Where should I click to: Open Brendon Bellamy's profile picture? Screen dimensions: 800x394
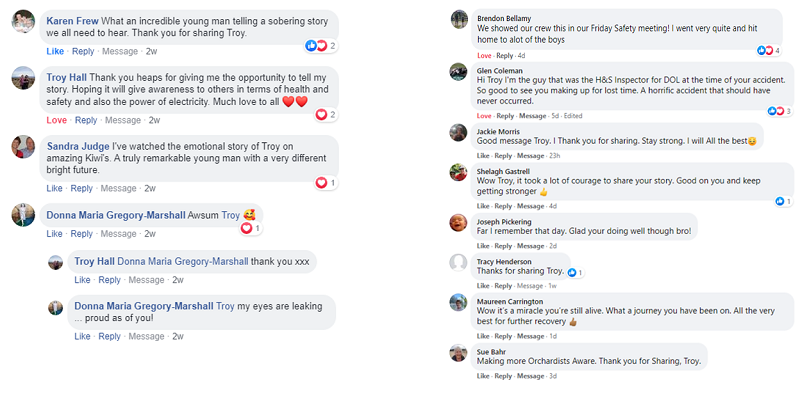(459, 19)
